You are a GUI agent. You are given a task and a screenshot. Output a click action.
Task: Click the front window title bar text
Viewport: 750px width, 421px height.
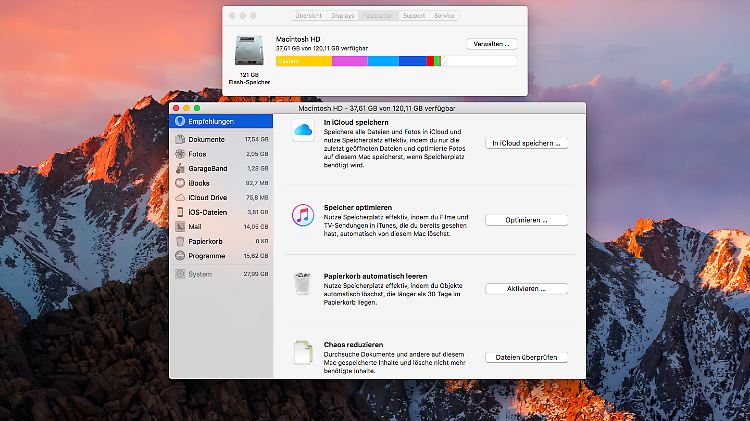(377, 109)
